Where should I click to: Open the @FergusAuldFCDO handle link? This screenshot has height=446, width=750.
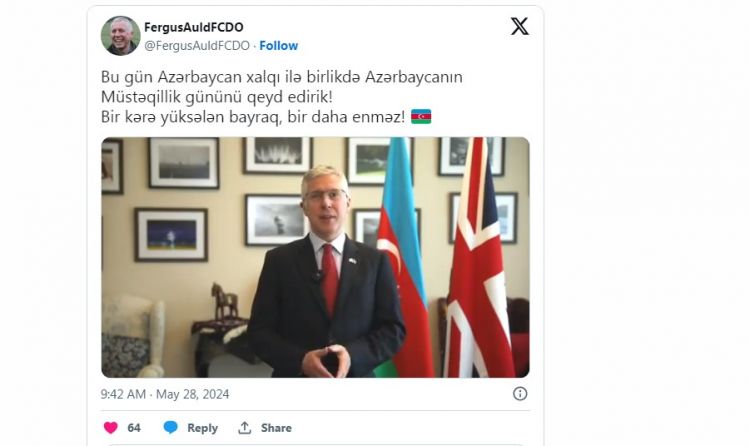[197, 45]
